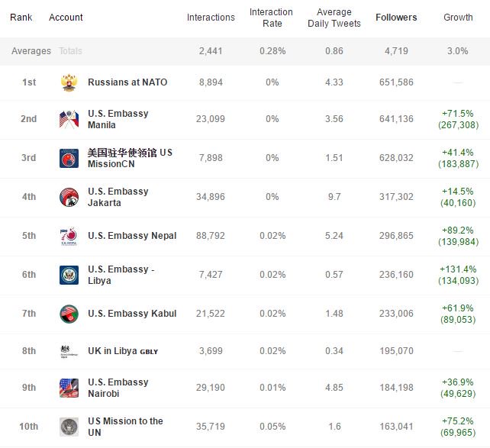Click the U.S. Embassy Kabul avatar
Screen dimensions: 490x448
pos(69,314)
